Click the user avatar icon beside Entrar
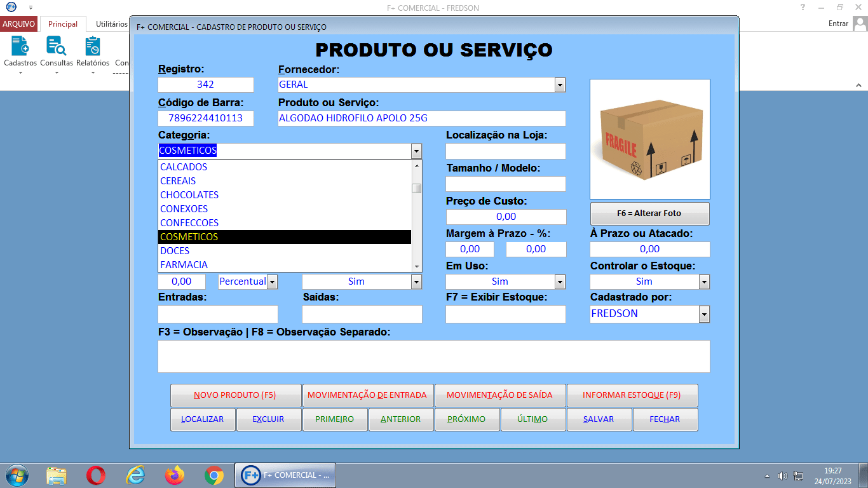 (860, 24)
